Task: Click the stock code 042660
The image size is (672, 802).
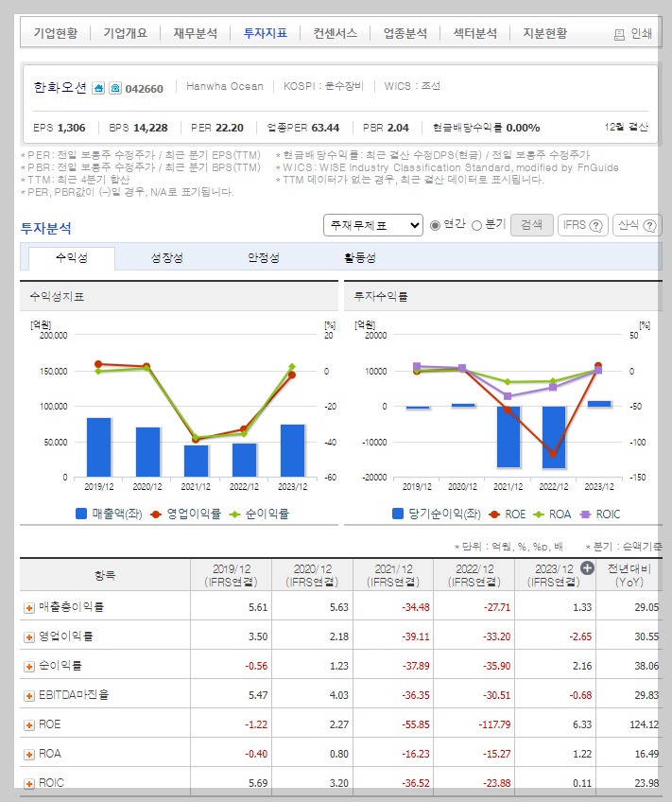Action: point(144,89)
